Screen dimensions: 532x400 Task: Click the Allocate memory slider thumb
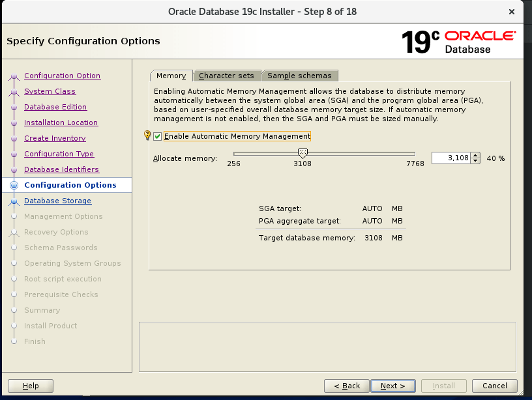(303, 153)
